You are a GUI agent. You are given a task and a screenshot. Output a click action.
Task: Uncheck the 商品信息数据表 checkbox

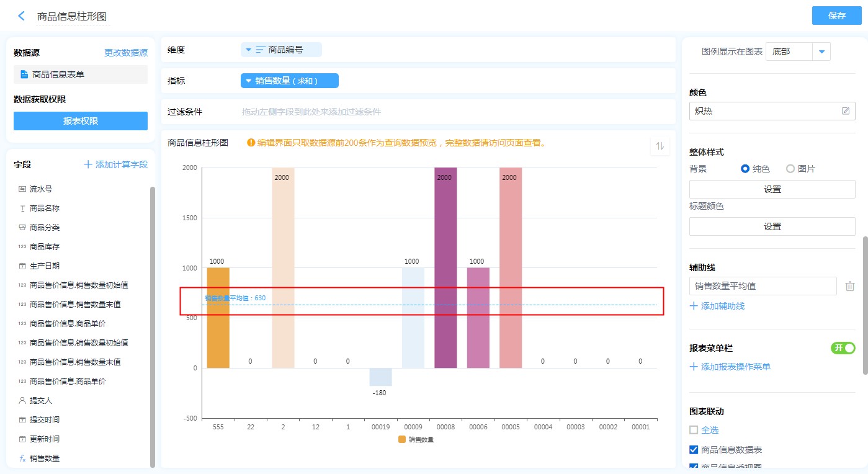(694, 450)
